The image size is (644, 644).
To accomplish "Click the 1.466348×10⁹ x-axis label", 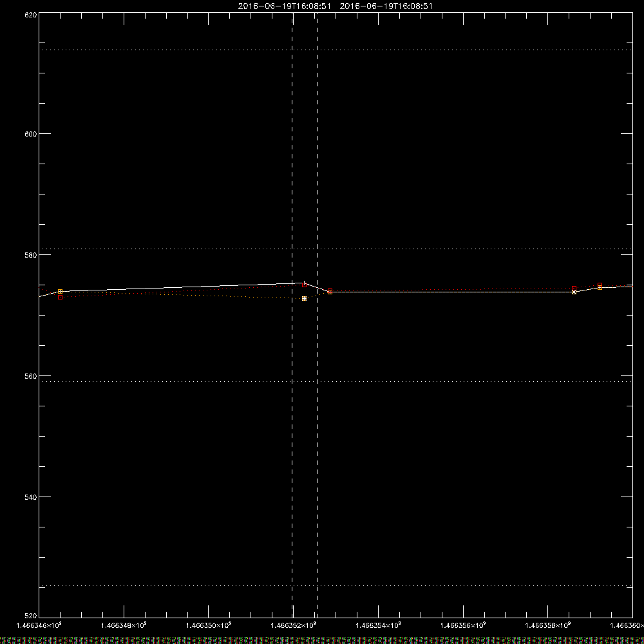I will pos(124,625).
